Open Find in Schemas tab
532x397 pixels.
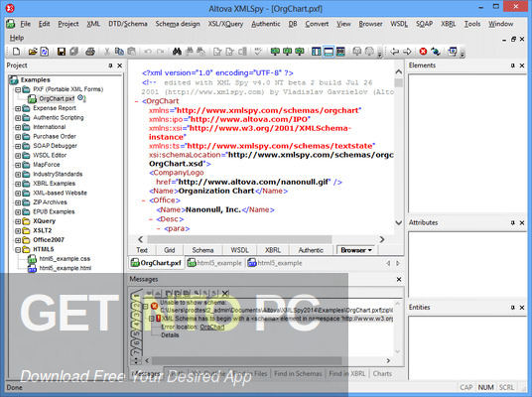(298, 373)
